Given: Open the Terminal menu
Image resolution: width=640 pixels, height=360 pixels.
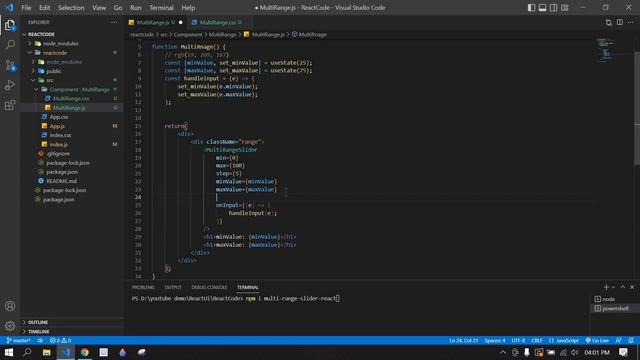Looking at the screenshot, I should coord(161,8).
